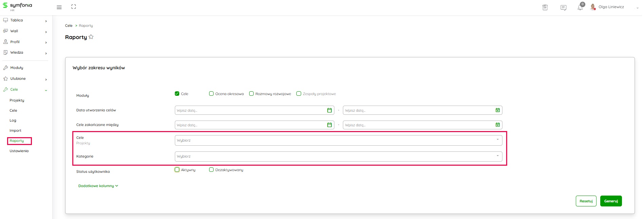The image size is (644, 219).
Task: Open the Cele Projekty dropdown
Action: (338, 141)
